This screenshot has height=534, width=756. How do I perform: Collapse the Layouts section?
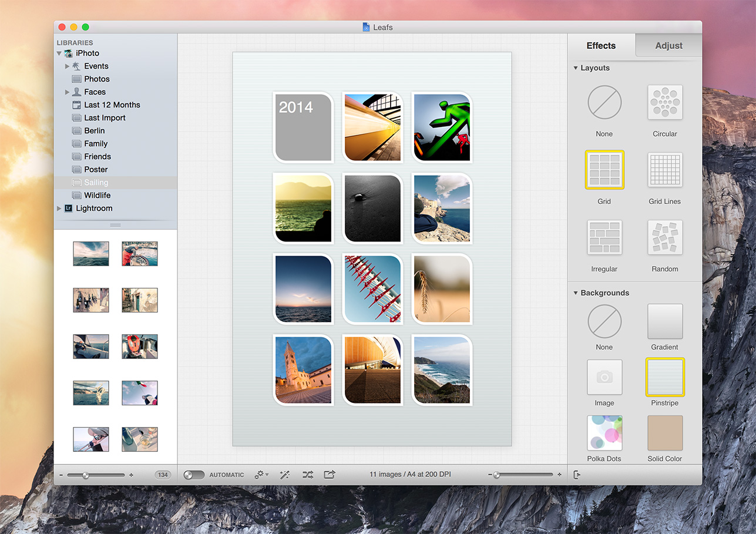(x=576, y=68)
